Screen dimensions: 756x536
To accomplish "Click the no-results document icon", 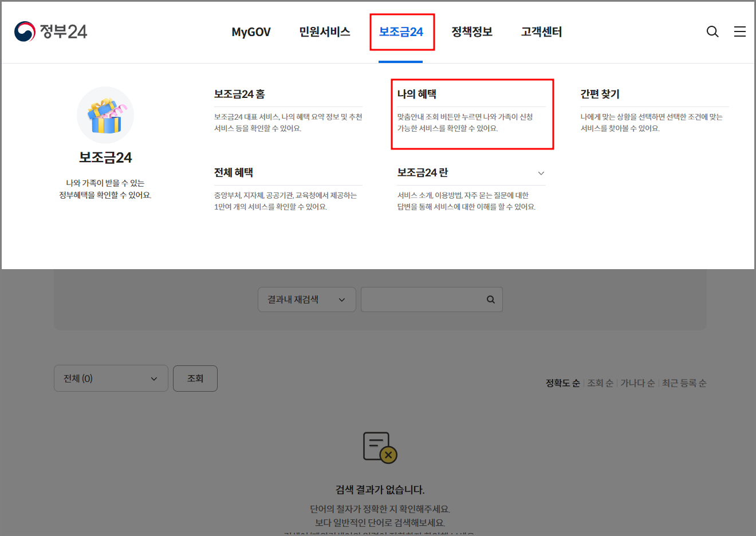I will [380, 448].
